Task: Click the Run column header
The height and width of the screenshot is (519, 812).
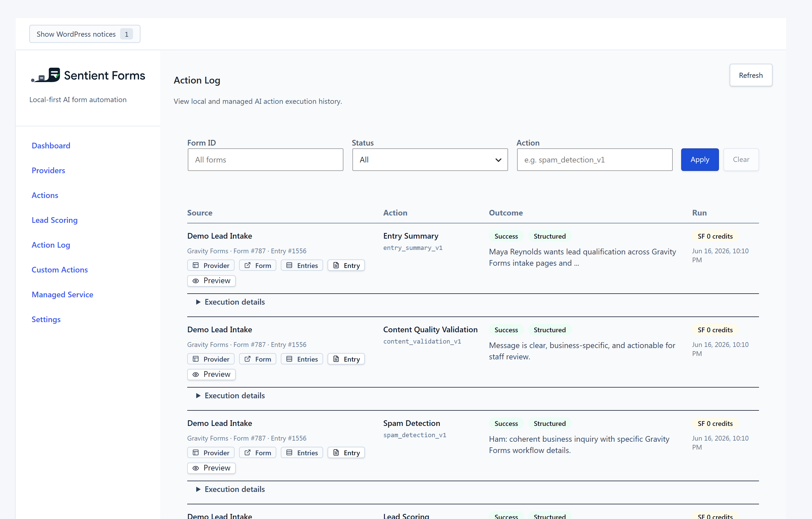Action: pyautogui.click(x=700, y=213)
